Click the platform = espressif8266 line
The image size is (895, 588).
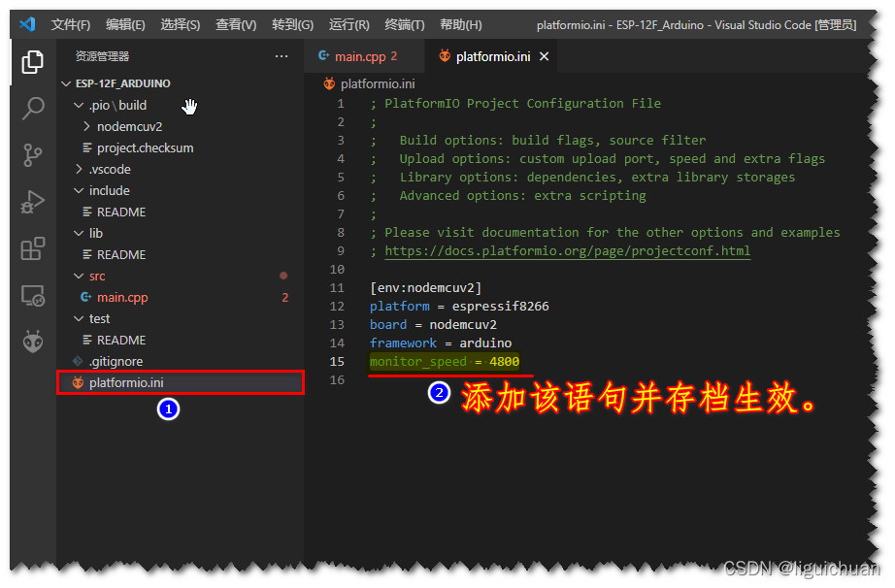click(459, 307)
